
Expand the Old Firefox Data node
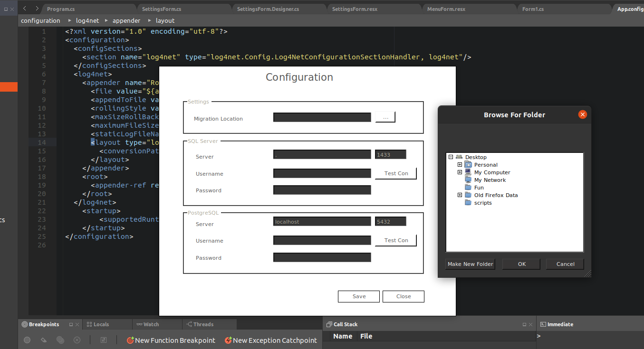pyautogui.click(x=460, y=195)
